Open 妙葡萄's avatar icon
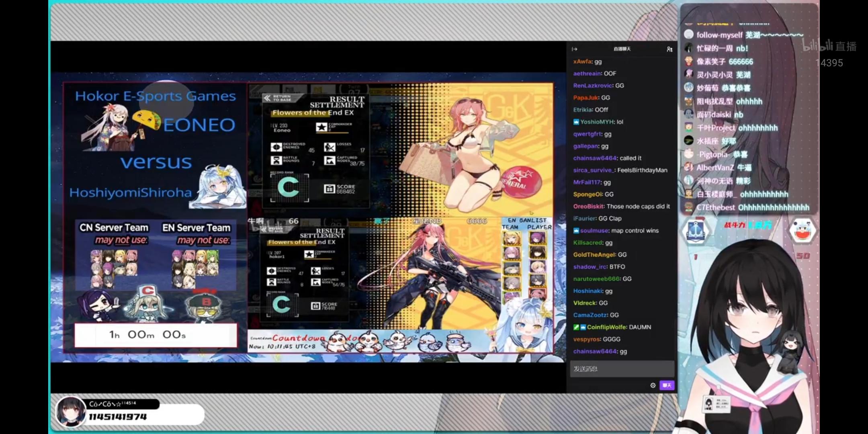The height and width of the screenshot is (434, 868). [x=689, y=88]
